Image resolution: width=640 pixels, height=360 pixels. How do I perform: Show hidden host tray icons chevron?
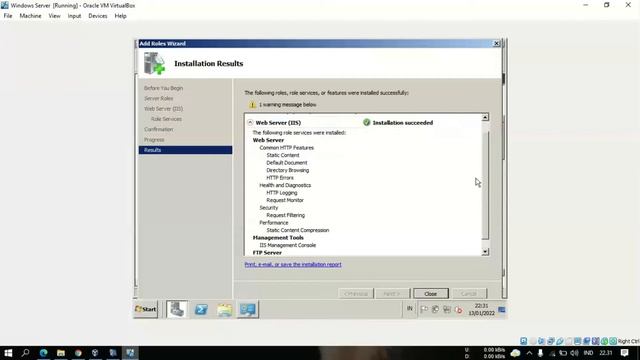[529, 353]
